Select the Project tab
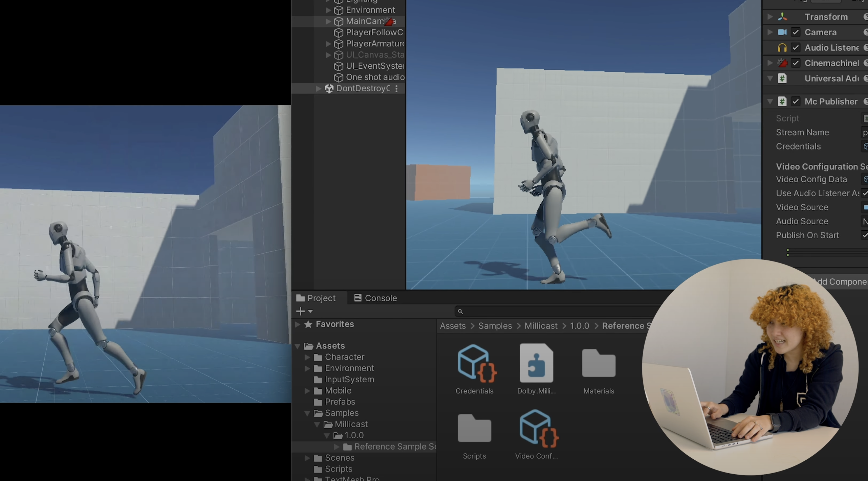868x481 pixels. (321, 298)
